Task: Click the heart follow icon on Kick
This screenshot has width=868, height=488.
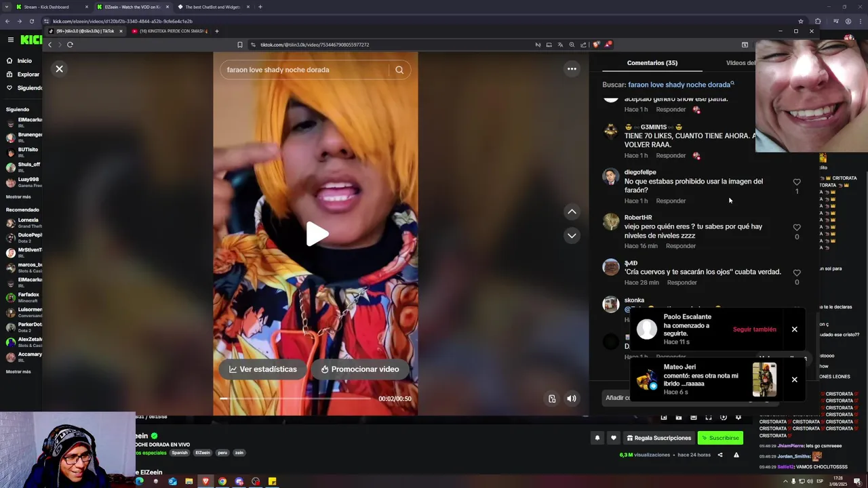Action: pyautogui.click(x=613, y=438)
